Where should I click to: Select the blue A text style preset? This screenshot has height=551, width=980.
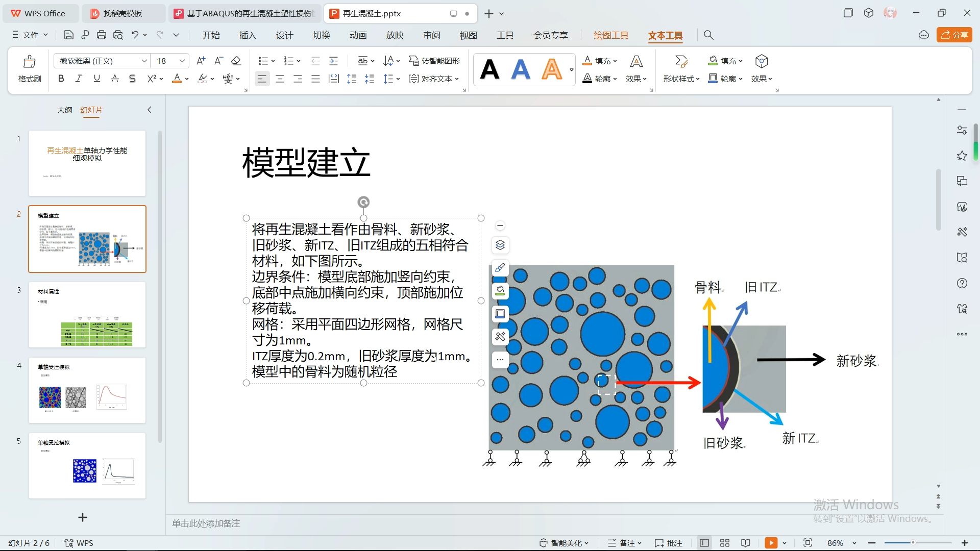coord(521,69)
